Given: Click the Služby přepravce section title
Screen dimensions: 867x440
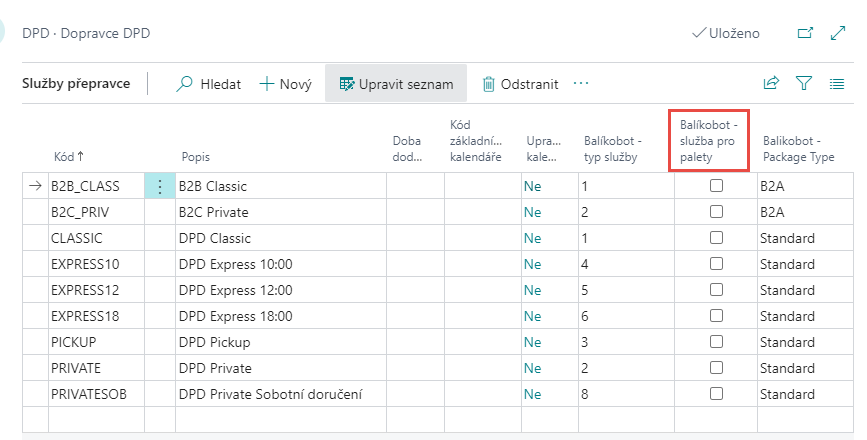Looking at the screenshot, I should (76, 84).
